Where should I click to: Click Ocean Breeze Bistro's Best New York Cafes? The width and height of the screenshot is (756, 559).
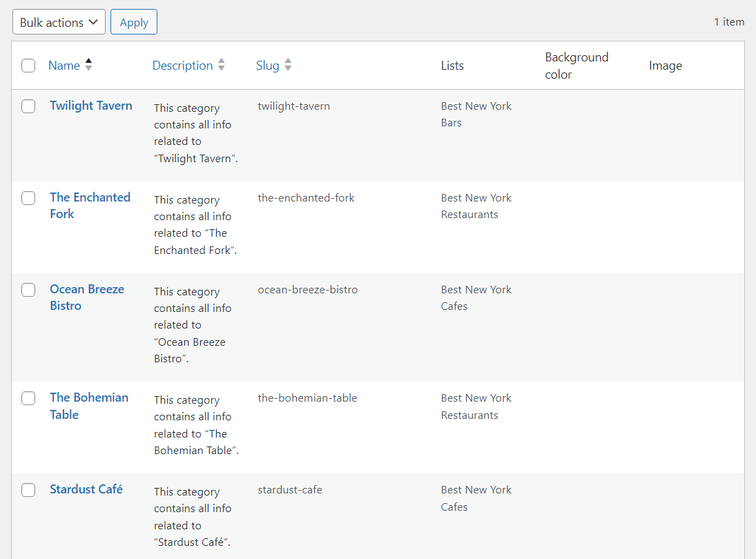click(476, 298)
